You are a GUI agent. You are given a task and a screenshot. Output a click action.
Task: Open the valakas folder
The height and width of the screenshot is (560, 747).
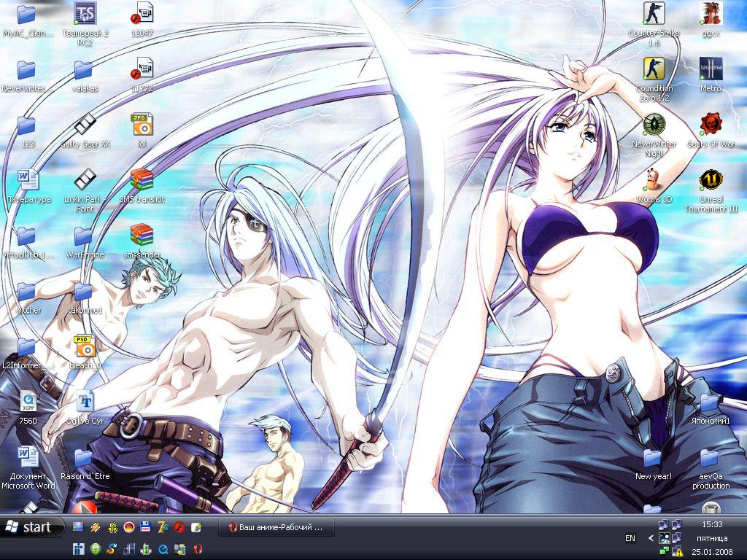point(85,75)
